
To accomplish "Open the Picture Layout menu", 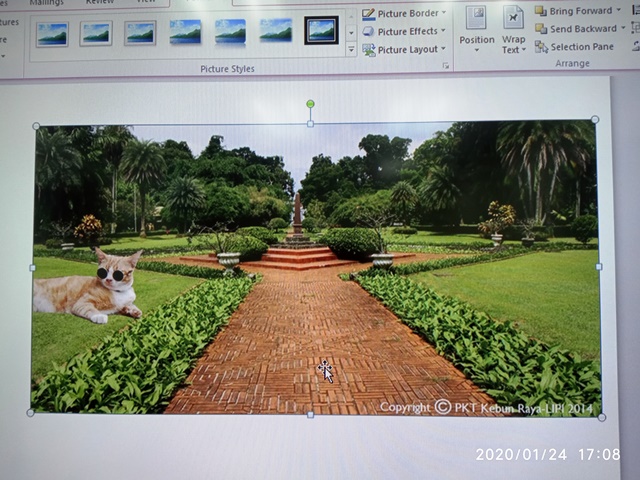I will point(404,50).
